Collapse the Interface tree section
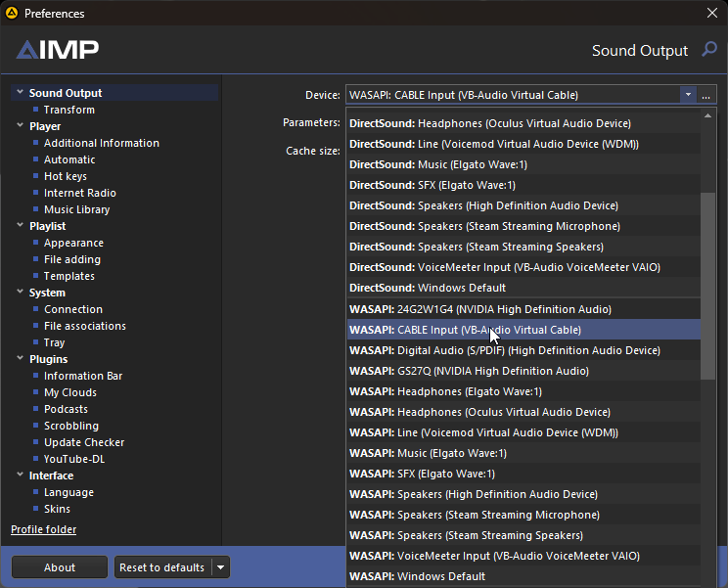The width and height of the screenshot is (728, 588). coord(20,475)
